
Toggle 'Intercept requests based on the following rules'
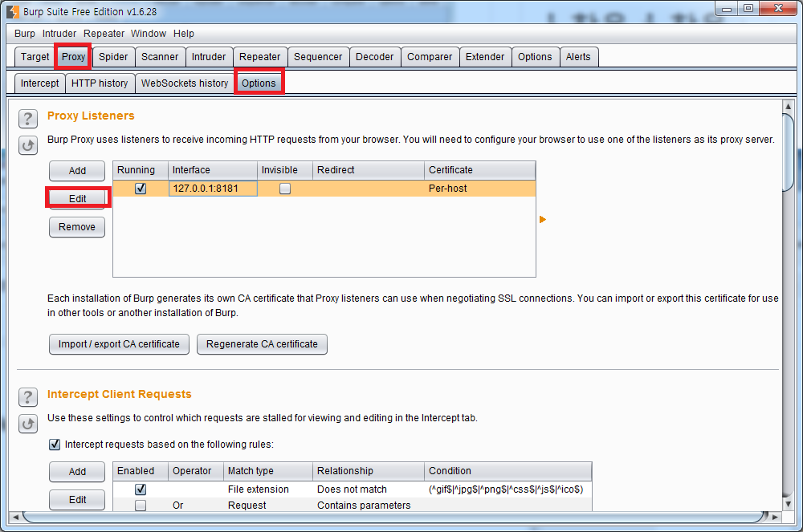click(55, 444)
